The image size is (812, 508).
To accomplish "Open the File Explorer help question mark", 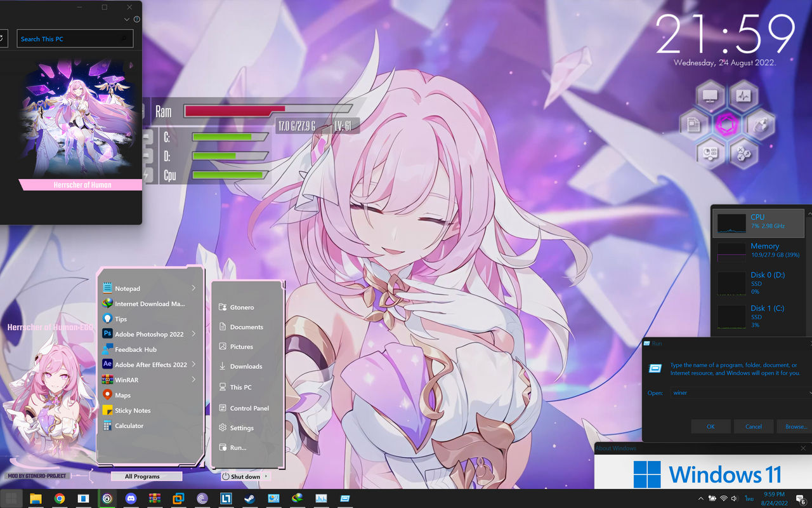I will click(x=136, y=20).
